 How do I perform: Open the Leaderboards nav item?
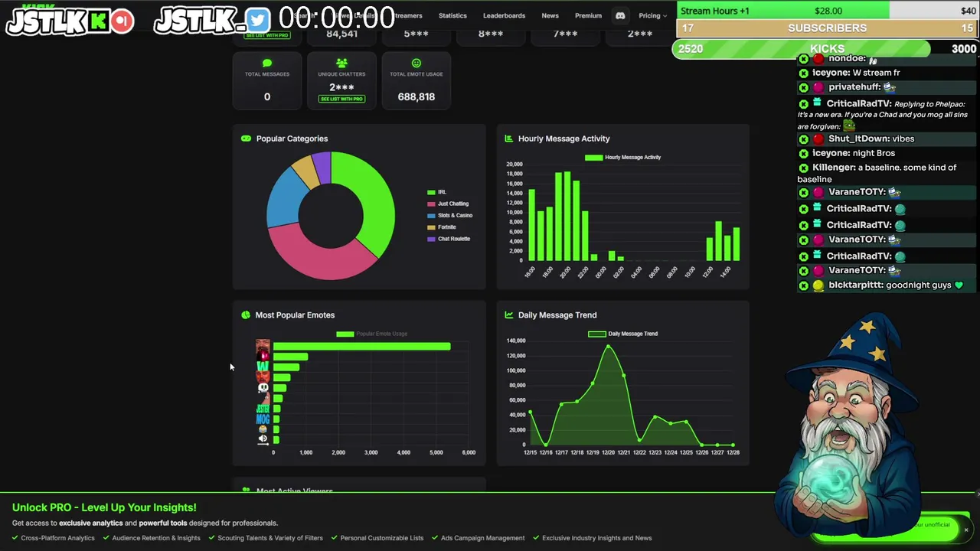click(x=504, y=15)
